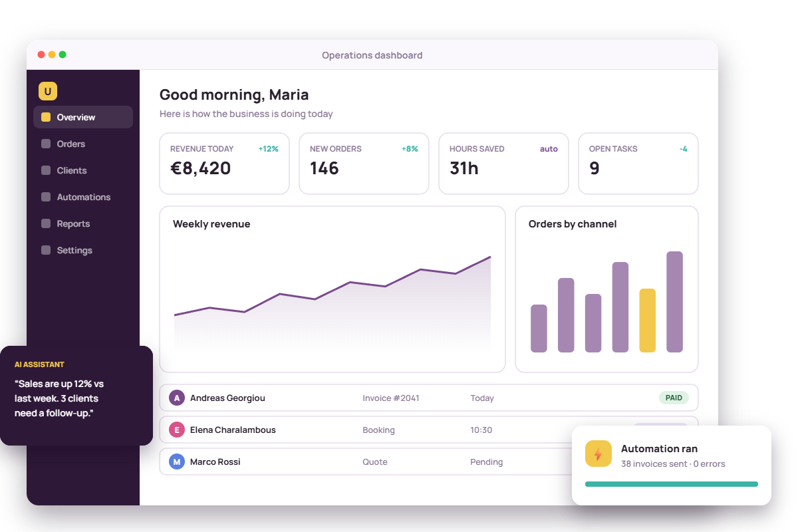Click Andreas Georgiou's avatar A

click(x=176, y=398)
